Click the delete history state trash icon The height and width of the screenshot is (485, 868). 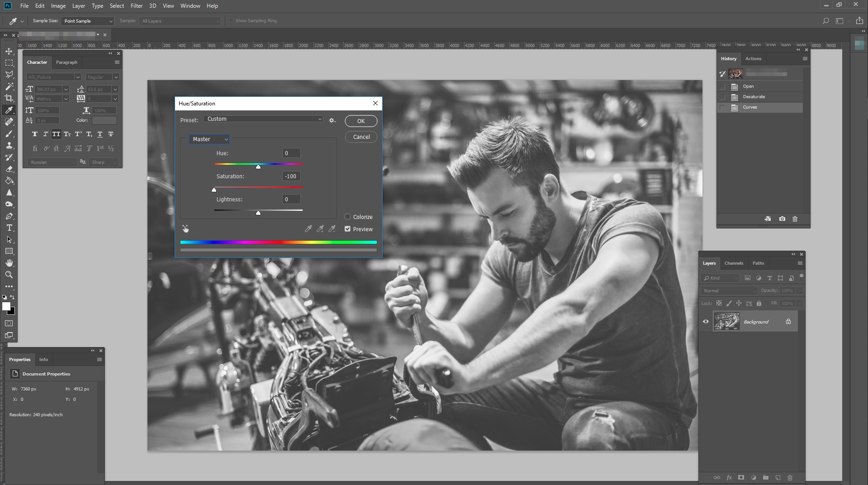click(795, 219)
